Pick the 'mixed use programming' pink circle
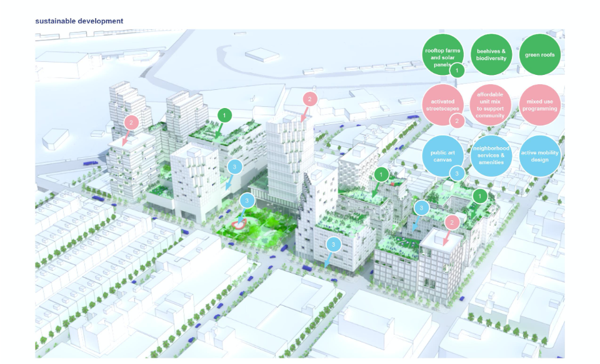 (539, 105)
